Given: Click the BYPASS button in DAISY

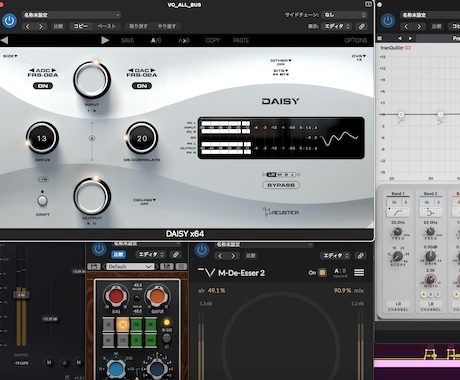Looking at the screenshot, I should pyautogui.click(x=281, y=185).
